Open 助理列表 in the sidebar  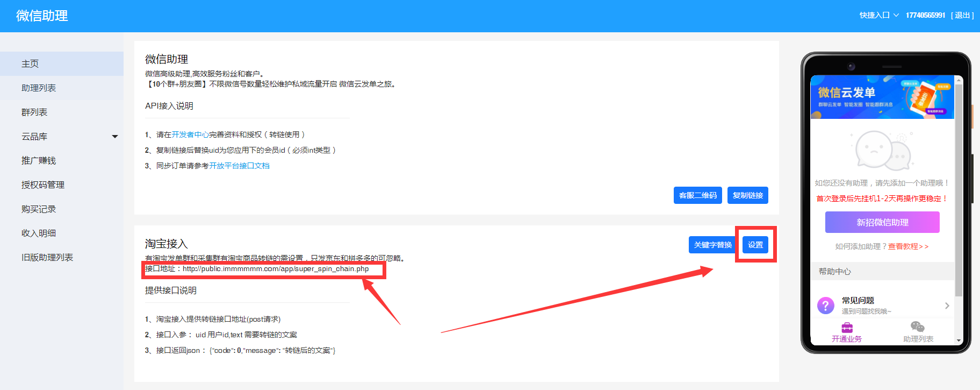coord(62,88)
